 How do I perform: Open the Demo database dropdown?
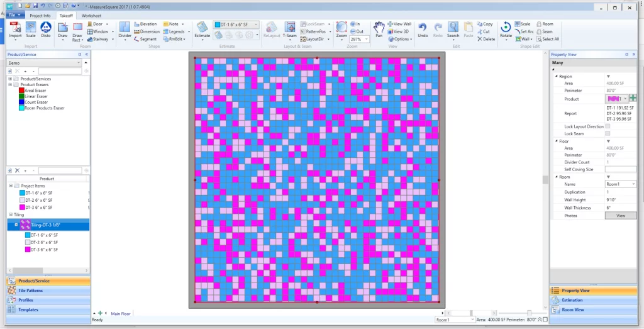[x=79, y=63]
